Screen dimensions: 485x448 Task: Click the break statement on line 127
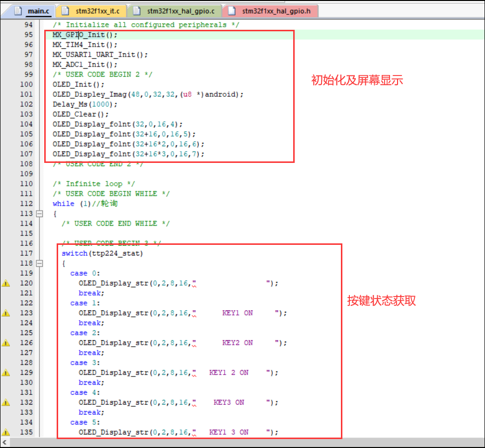click(91, 353)
